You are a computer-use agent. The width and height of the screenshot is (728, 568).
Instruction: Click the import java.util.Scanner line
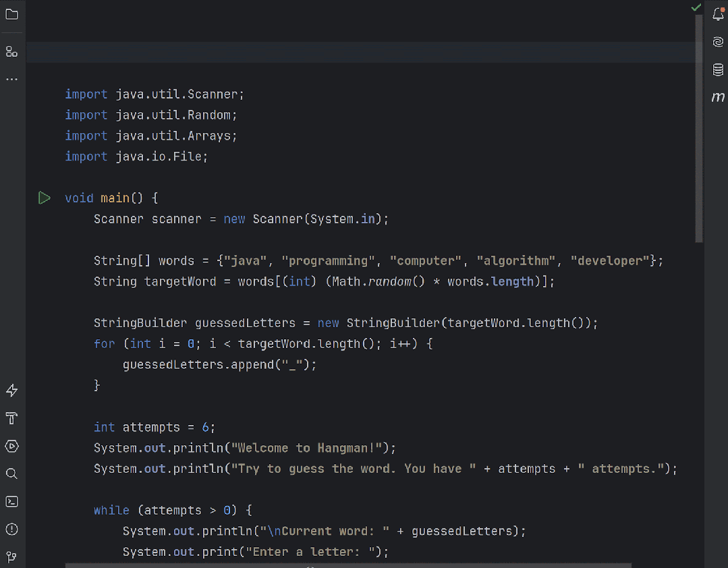[x=155, y=94]
